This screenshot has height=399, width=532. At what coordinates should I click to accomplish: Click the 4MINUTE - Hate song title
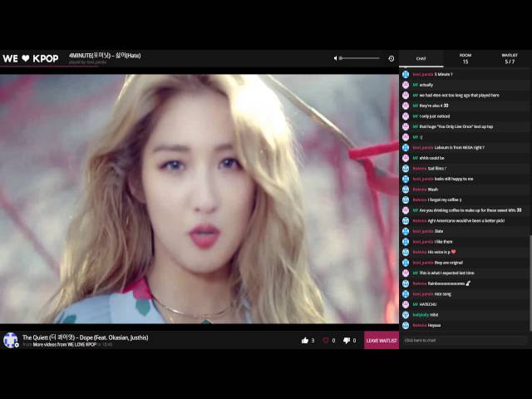click(x=105, y=56)
